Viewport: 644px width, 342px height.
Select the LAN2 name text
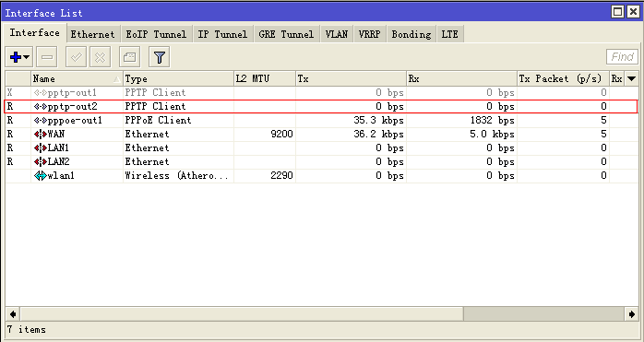pyautogui.click(x=58, y=162)
